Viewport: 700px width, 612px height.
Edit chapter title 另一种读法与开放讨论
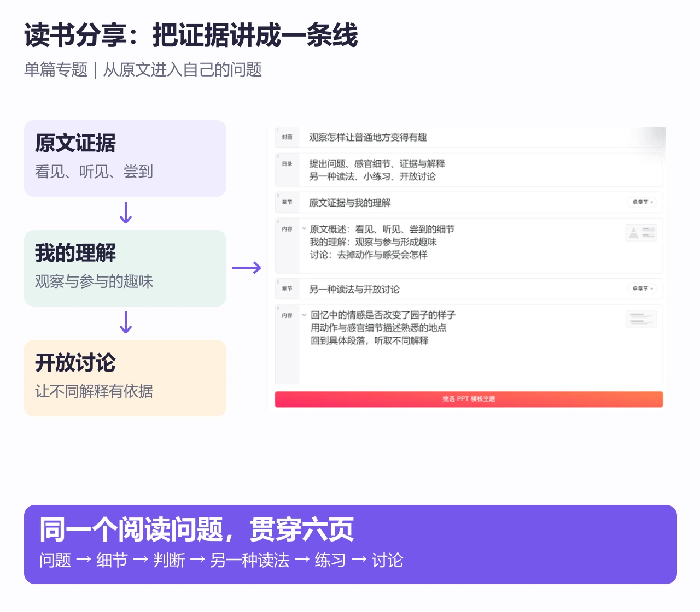(354, 289)
